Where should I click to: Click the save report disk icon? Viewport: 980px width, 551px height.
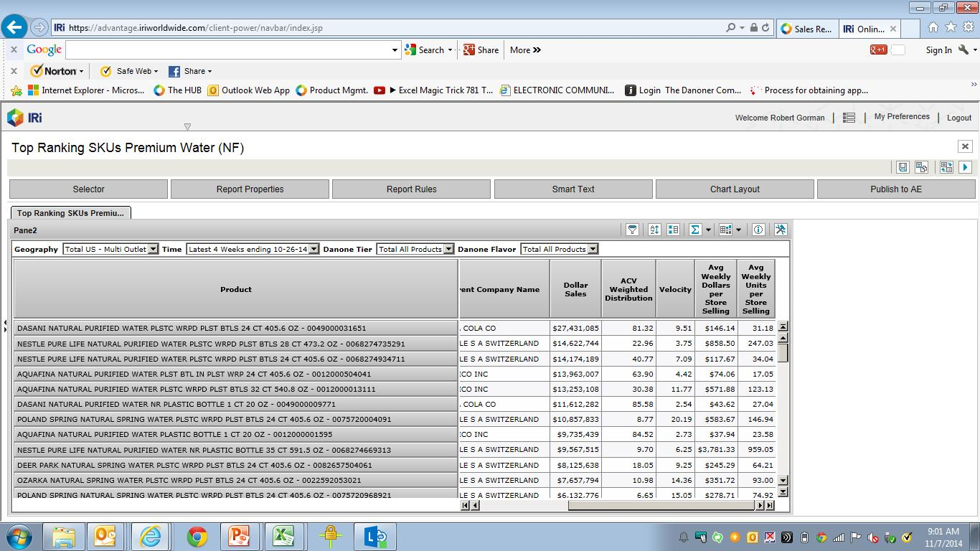(903, 167)
